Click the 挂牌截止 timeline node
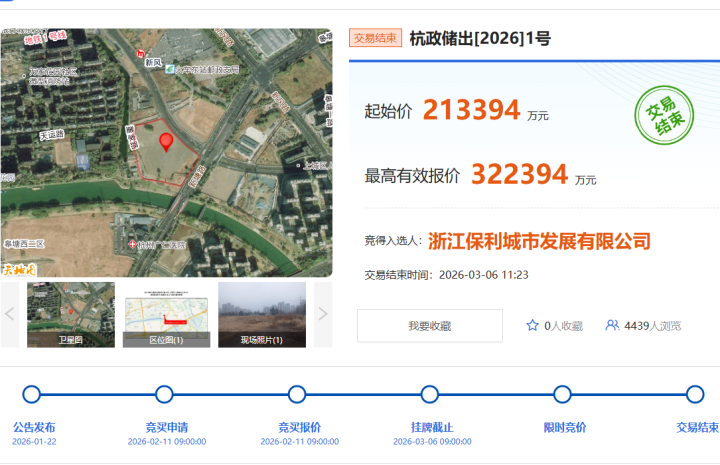Screen dimensions: 720x465 (x=429, y=394)
